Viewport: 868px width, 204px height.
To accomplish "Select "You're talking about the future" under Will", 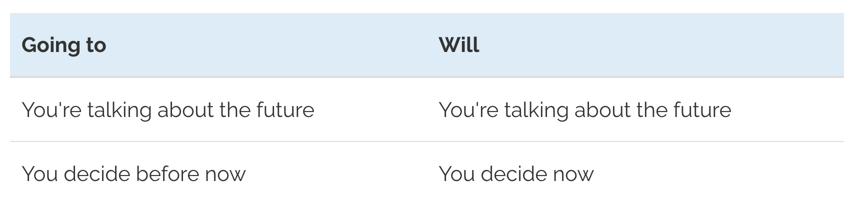I will pyautogui.click(x=585, y=110).
